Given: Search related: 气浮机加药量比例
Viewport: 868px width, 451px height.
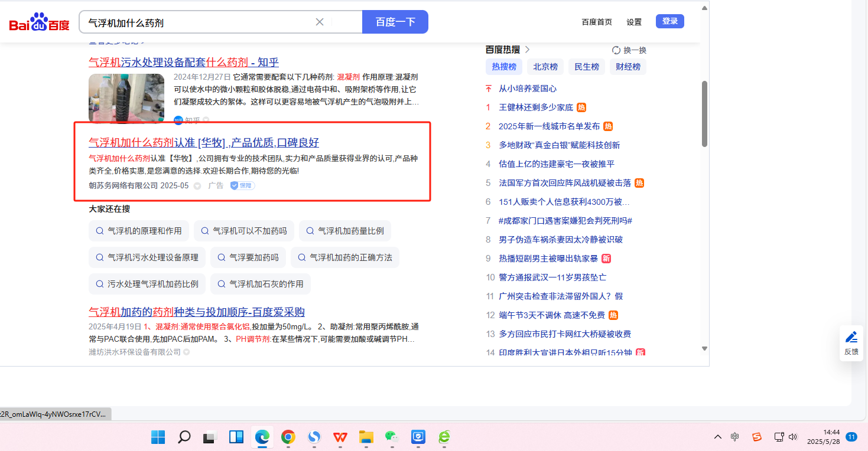Looking at the screenshot, I should pos(345,231).
